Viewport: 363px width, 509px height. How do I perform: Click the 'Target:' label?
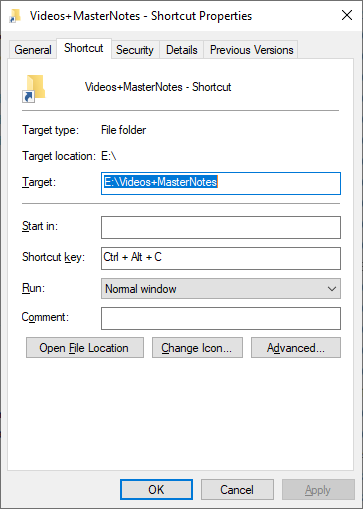pyautogui.click(x=39, y=182)
